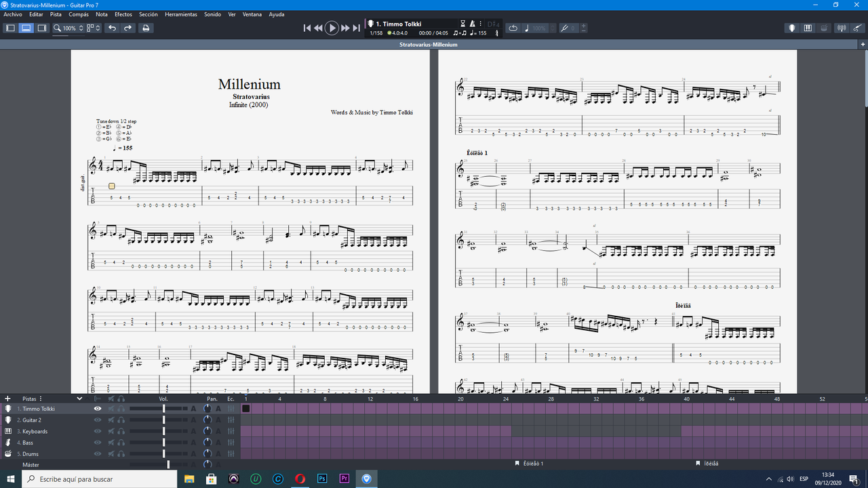Click the Íõëîãã section marker in timeline
868x488 pixels.
point(707,464)
